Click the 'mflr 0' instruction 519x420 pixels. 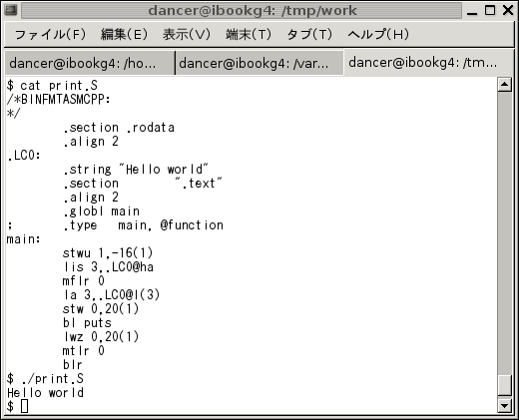pos(84,281)
